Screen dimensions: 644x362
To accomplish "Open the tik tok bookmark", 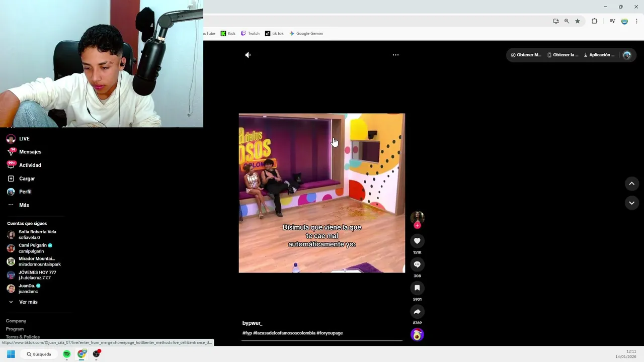I will [274, 34].
